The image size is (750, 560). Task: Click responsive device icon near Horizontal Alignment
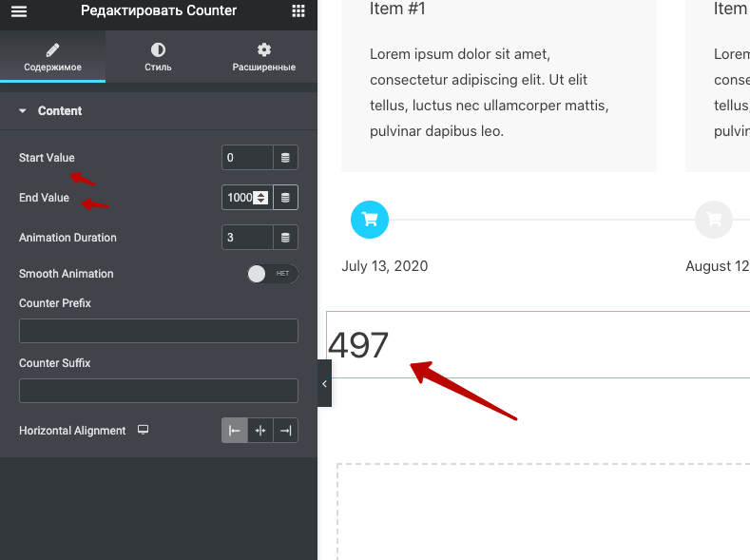coord(144,431)
